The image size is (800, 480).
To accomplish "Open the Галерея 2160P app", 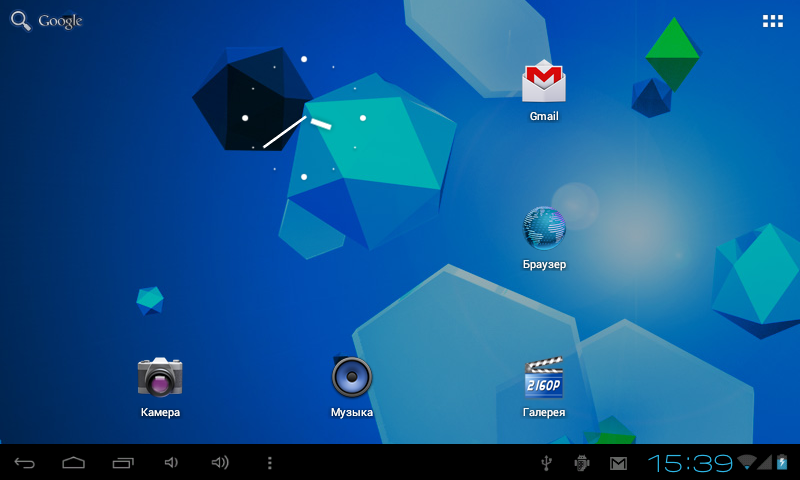I will pyautogui.click(x=544, y=377).
